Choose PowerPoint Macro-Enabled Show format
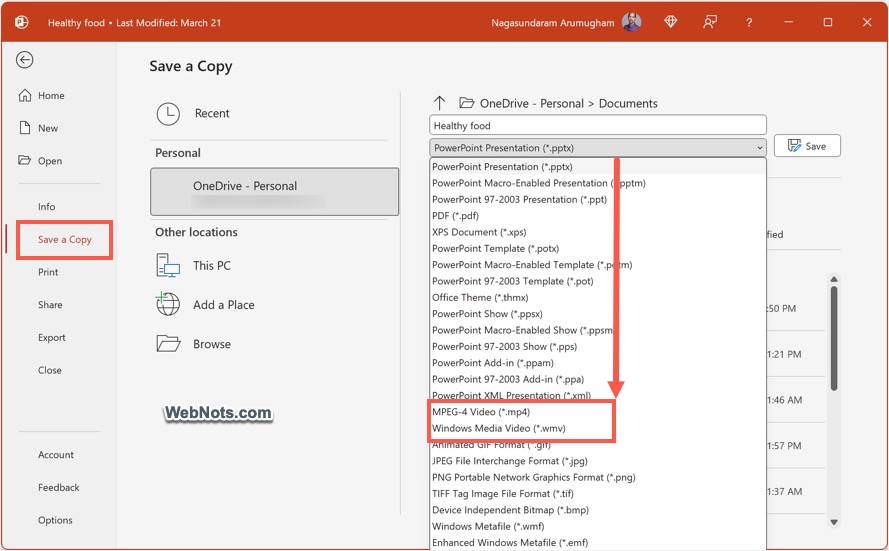 pyautogui.click(x=598, y=330)
